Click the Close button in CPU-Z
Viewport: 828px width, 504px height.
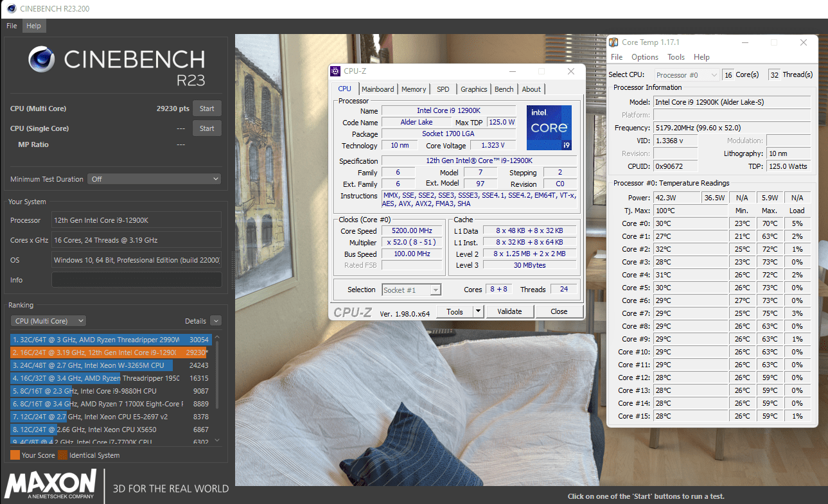559,311
